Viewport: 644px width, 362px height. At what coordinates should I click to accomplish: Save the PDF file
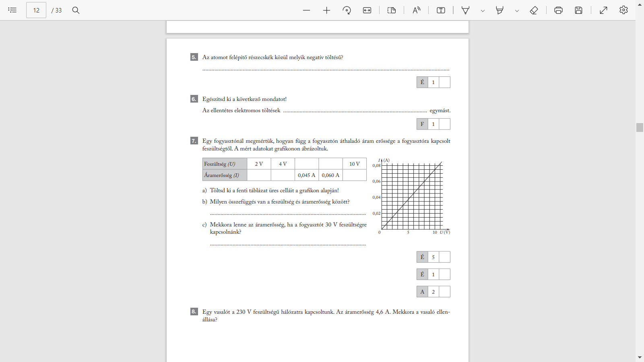point(578,10)
